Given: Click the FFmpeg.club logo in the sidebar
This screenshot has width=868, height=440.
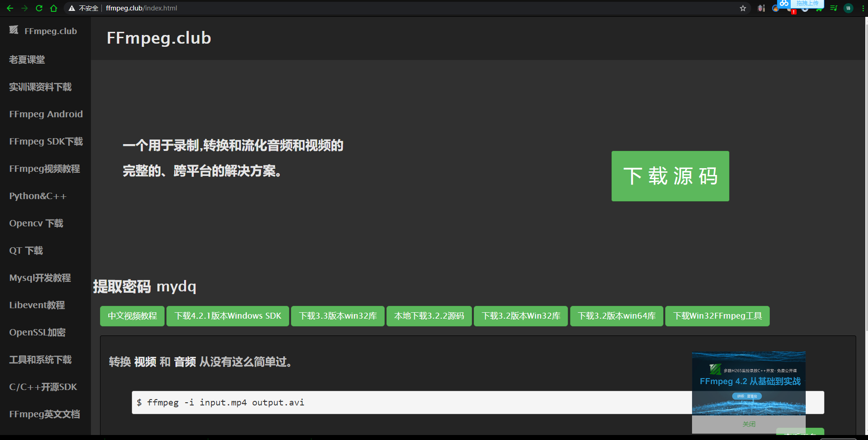Looking at the screenshot, I should (43, 30).
